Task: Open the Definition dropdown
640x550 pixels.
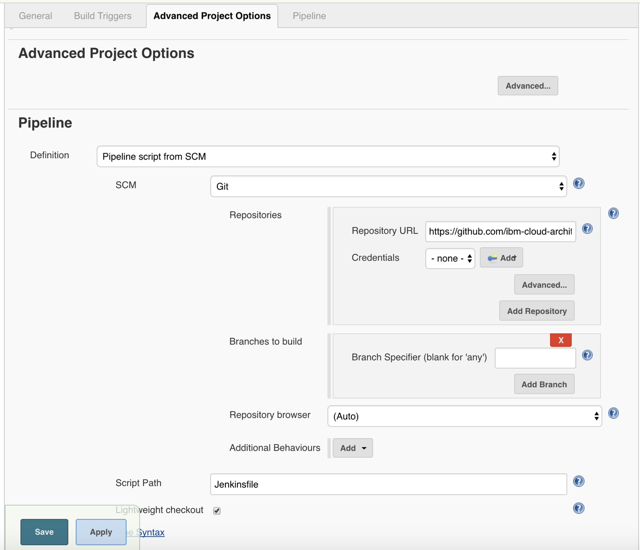Action: point(328,156)
